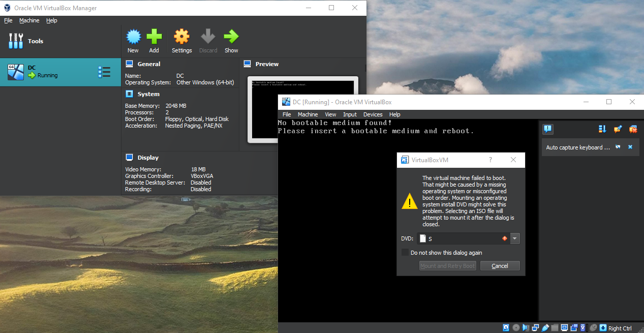Toggle notification sort order icon

point(602,129)
